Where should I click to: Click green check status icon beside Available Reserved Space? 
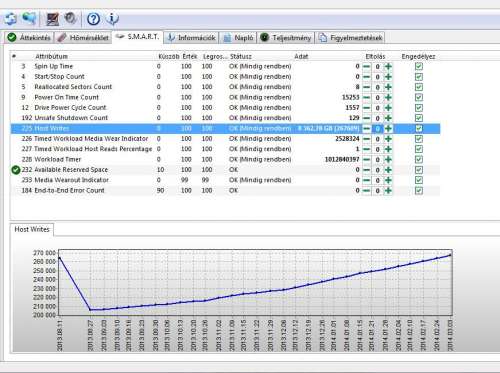16,170
